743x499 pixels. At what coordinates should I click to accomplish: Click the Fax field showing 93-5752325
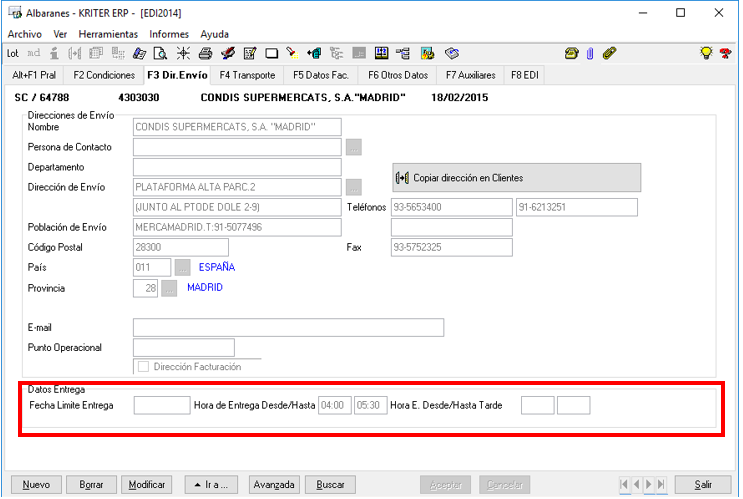[x=452, y=247]
